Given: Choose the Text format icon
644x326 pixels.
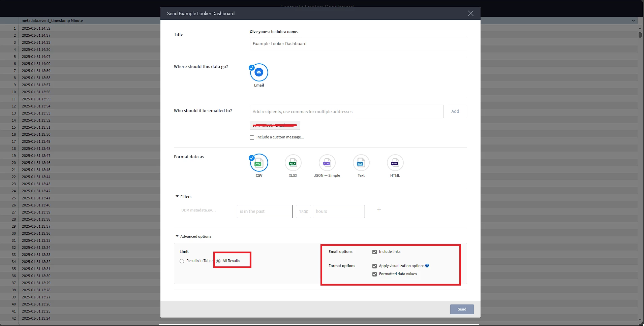Looking at the screenshot, I should click(x=361, y=163).
